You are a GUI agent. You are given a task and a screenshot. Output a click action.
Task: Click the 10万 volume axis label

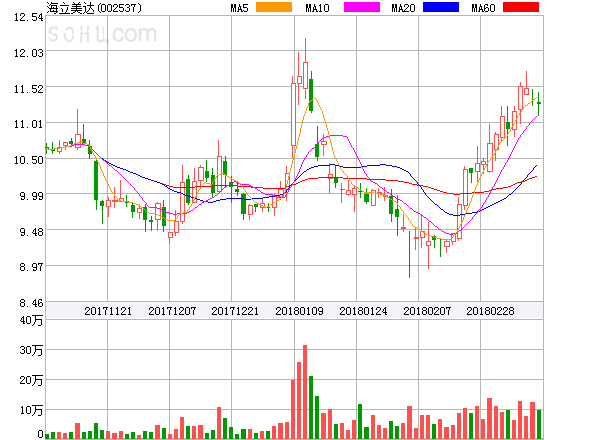point(31,410)
